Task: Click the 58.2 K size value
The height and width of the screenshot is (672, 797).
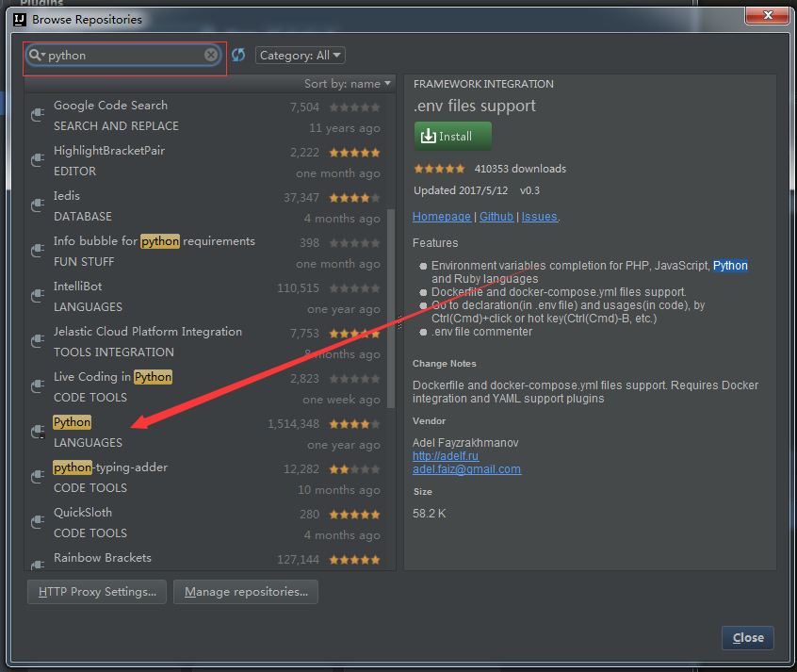Action: pyautogui.click(x=429, y=514)
